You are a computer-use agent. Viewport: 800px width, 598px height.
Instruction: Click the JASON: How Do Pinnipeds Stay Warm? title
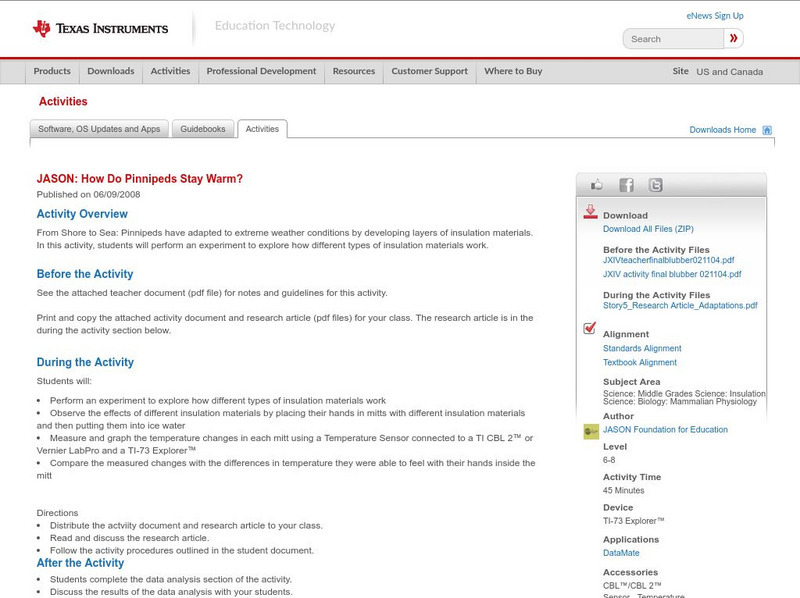(x=139, y=179)
